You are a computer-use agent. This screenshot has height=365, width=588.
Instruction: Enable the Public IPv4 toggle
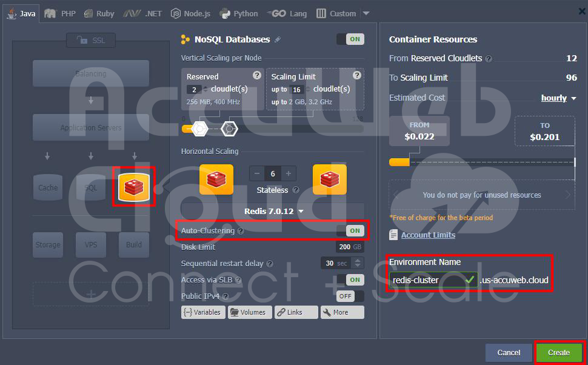(350, 296)
